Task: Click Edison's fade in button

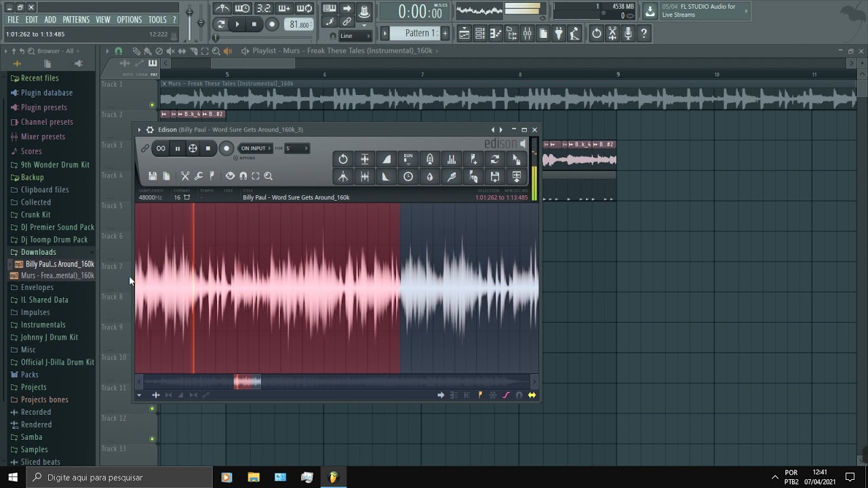Action: coord(387,159)
